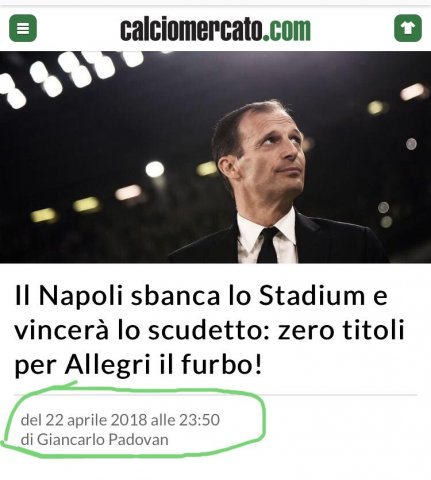The width and height of the screenshot is (431, 480).
Task: Click the word "Stadium" in the headline
Action: pos(312,295)
